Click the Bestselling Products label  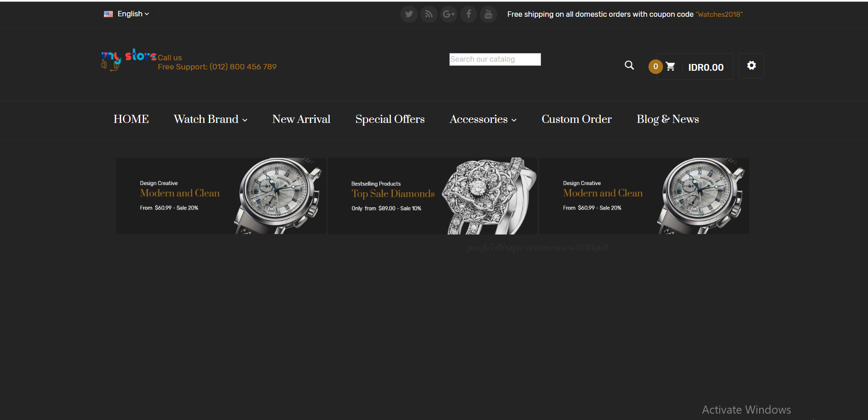pyautogui.click(x=376, y=184)
